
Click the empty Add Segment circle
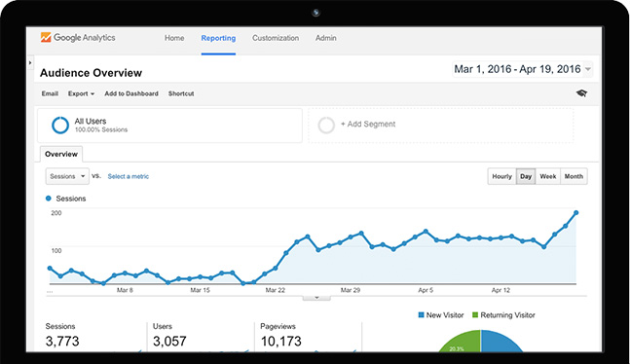point(326,126)
